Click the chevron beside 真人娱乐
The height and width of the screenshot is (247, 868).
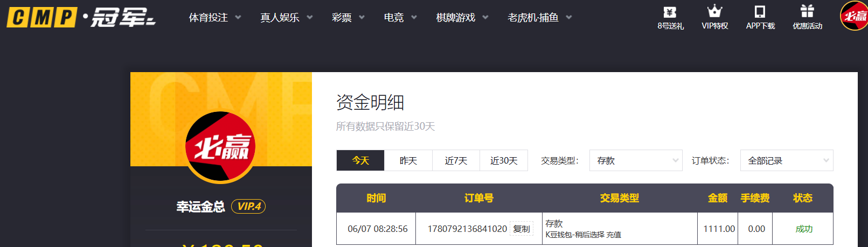[x=309, y=17]
